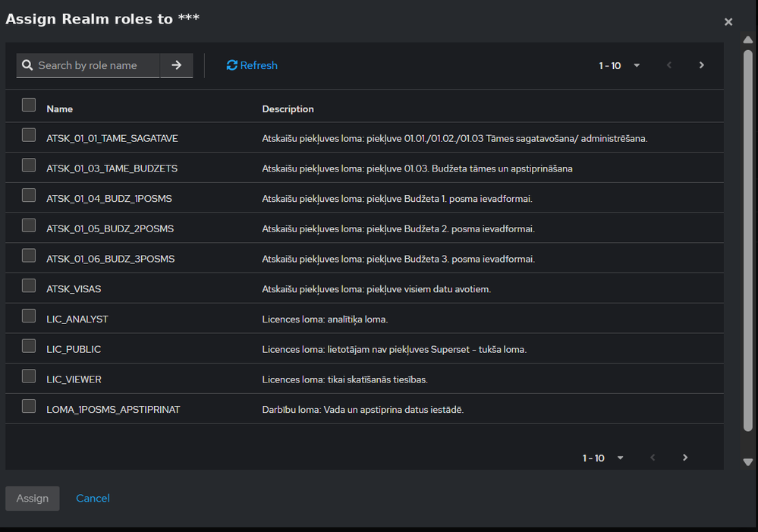The image size is (758, 532).
Task: Click the 'Licences loma: tikai skatīšanās tiesības.' description
Action: pos(344,379)
